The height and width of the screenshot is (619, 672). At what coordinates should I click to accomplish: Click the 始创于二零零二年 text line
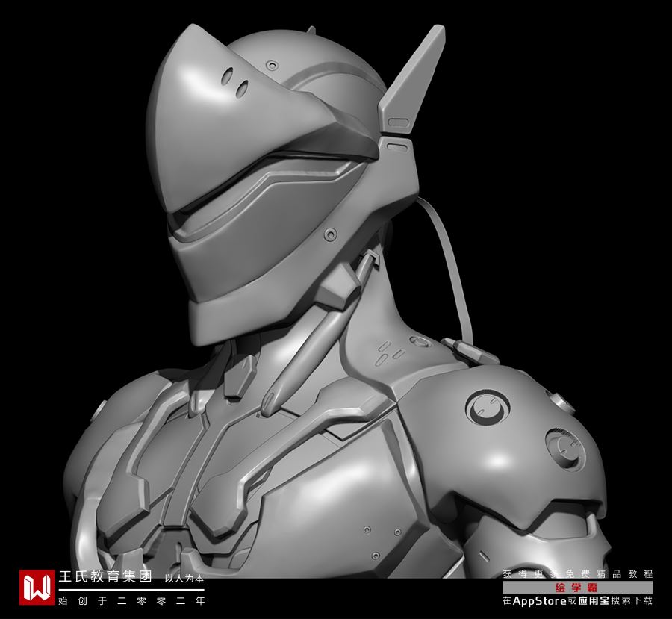[132, 600]
